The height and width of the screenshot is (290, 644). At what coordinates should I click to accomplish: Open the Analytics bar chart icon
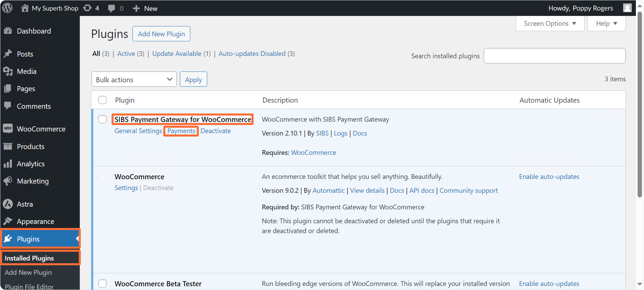click(x=8, y=164)
